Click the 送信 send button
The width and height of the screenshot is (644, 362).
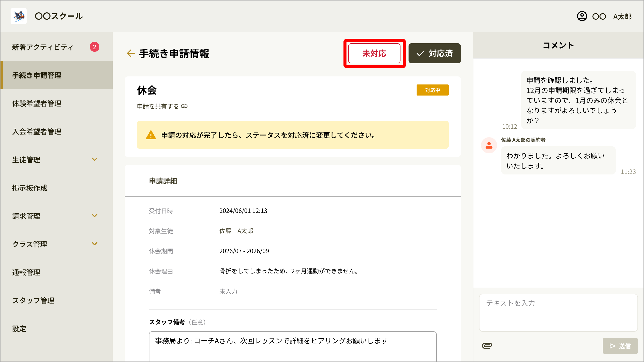pyautogui.click(x=620, y=346)
